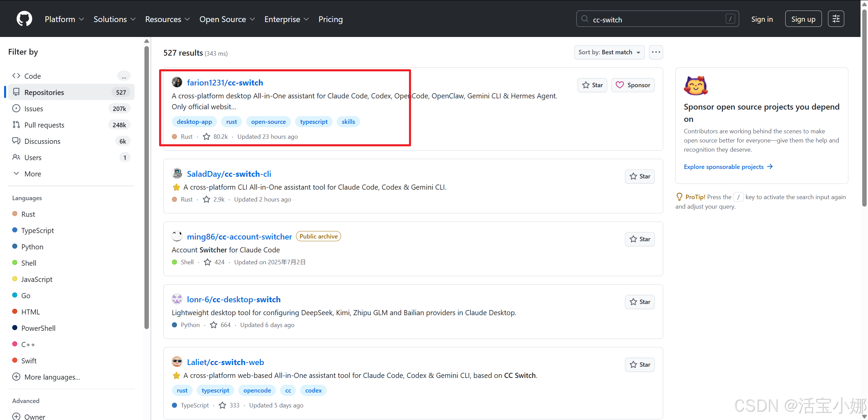
Task: Star the SaladDay/cc-switch-cli repository
Action: coord(640,176)
